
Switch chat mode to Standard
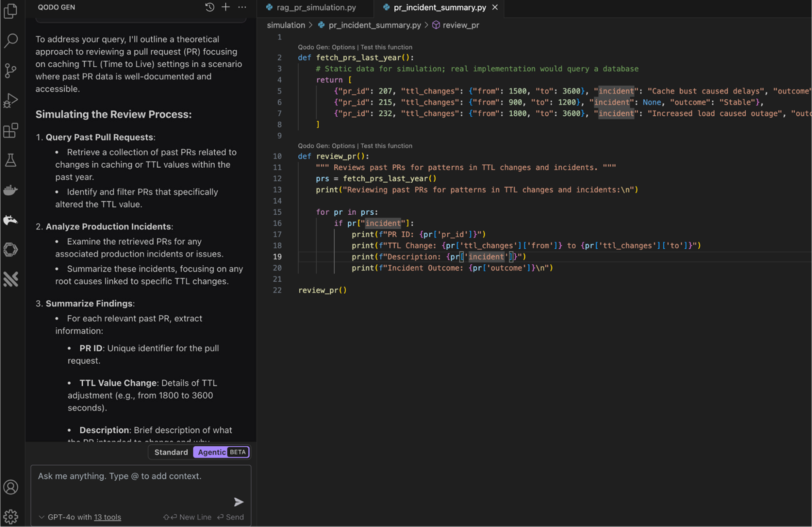[x=171, y=452]
